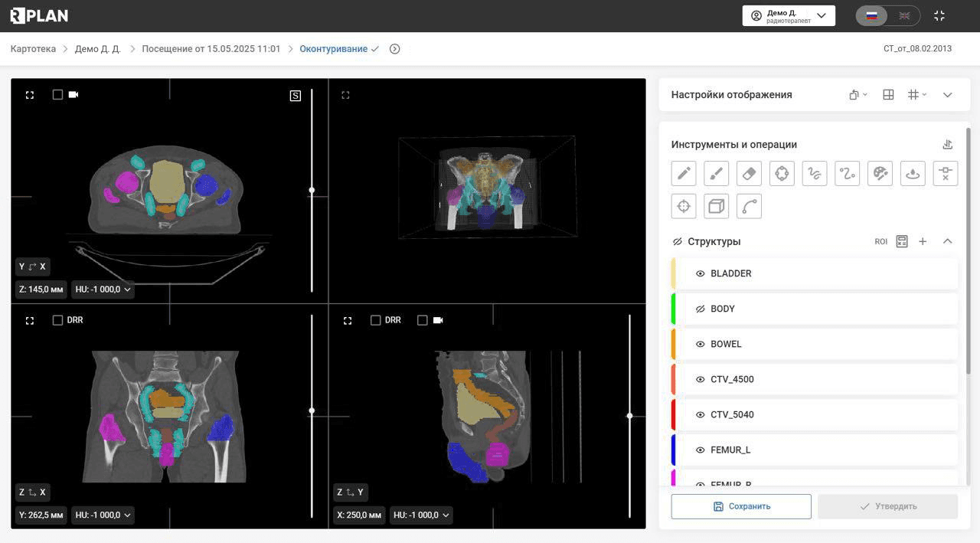
Task: Choose the arc curve tool
Action: tap(749, 206)
